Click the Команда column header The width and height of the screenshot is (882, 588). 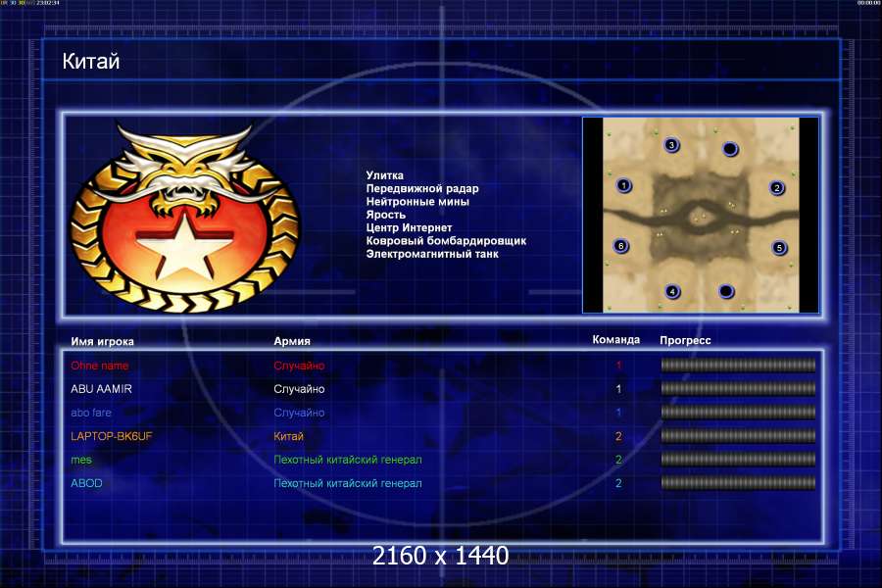[x=616, y=340]
